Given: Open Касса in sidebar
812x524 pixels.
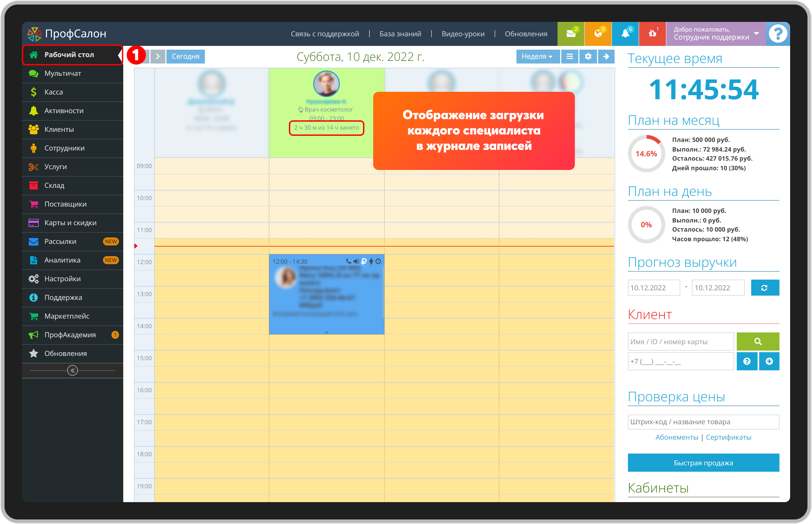Looking at the screenshot, I should [x=73, y=92].
